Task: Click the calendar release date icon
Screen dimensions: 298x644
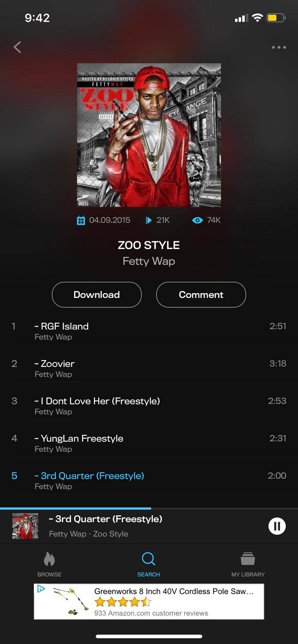Action: tap(81, 220)
